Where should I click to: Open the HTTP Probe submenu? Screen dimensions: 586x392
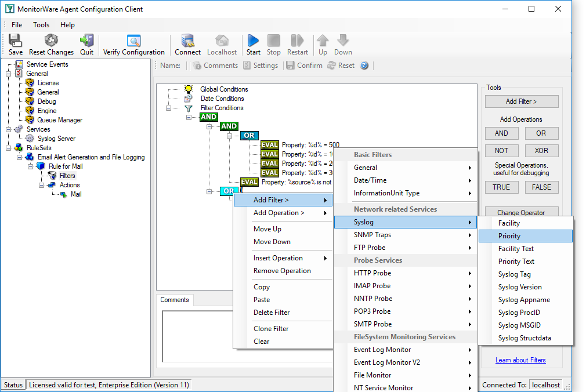pyautogui.click(x=406, y=273)
